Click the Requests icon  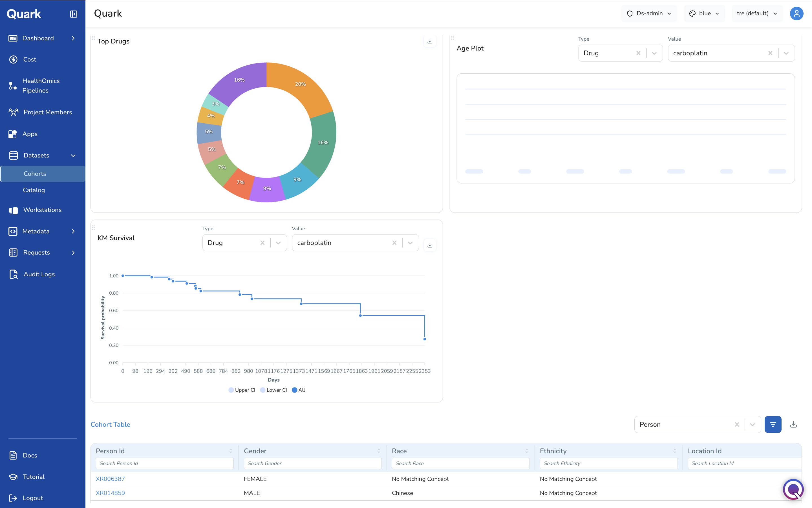13,253
